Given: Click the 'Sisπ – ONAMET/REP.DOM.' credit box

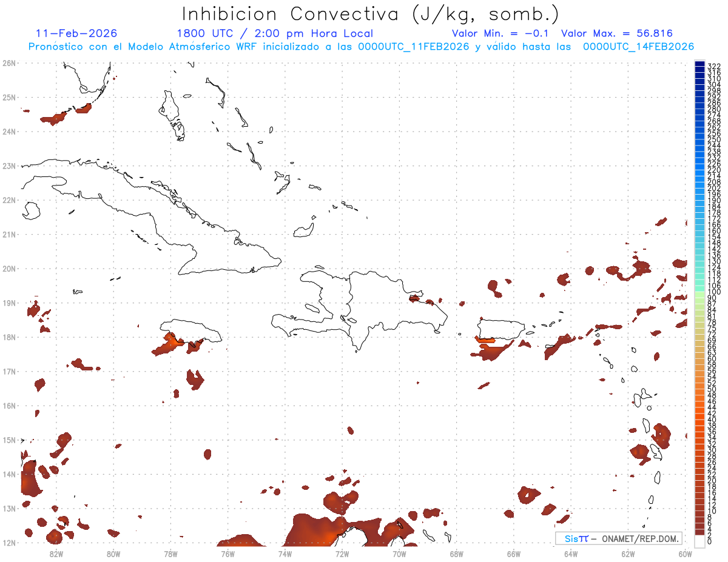Looking at the screenshot, I should (618, 538).
